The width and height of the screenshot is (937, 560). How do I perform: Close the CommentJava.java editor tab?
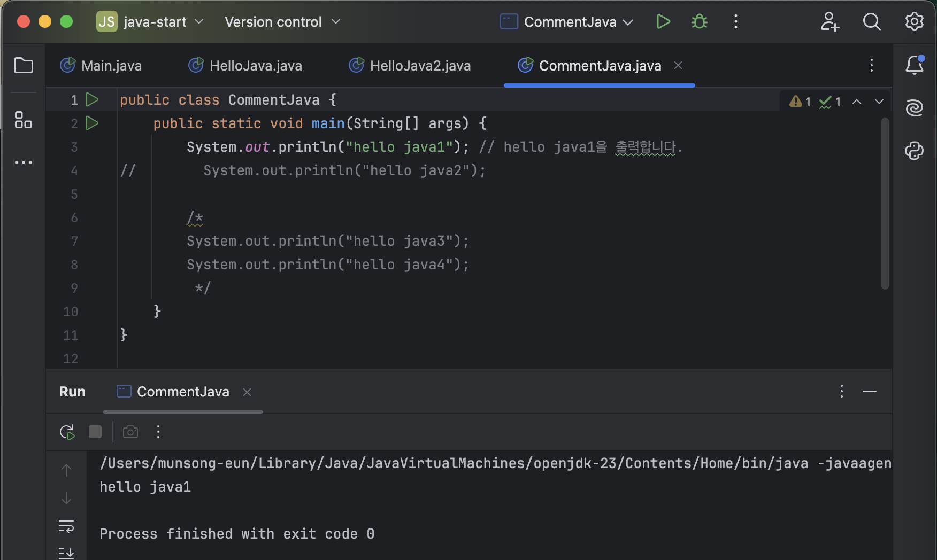pyautogui.click(x=678, y=65)
